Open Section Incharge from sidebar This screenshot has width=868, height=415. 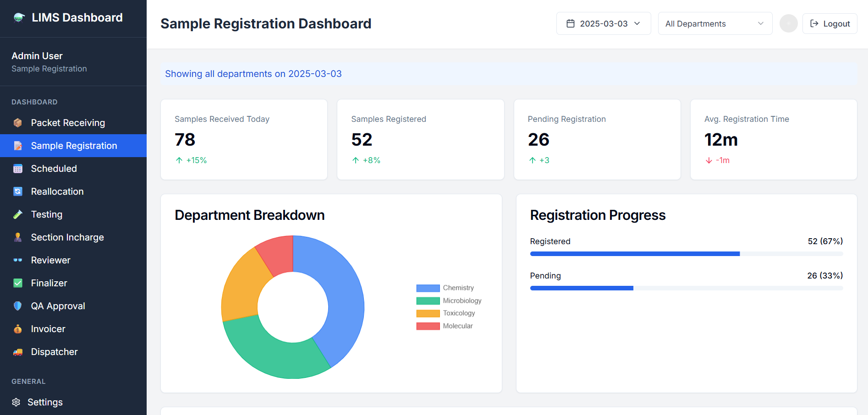(x=67, y=237)
